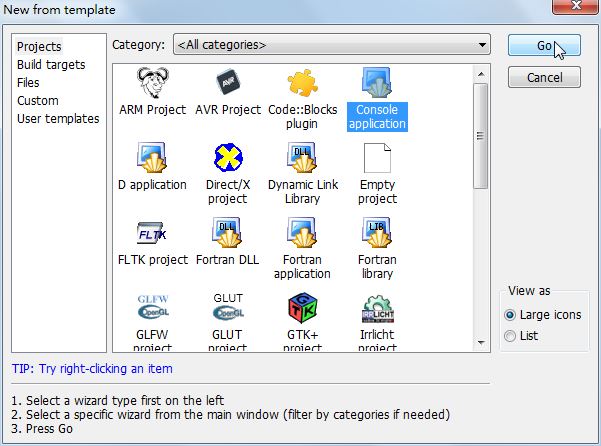
Task: Select the Direct/X project icon
Action: pos(229,159)
